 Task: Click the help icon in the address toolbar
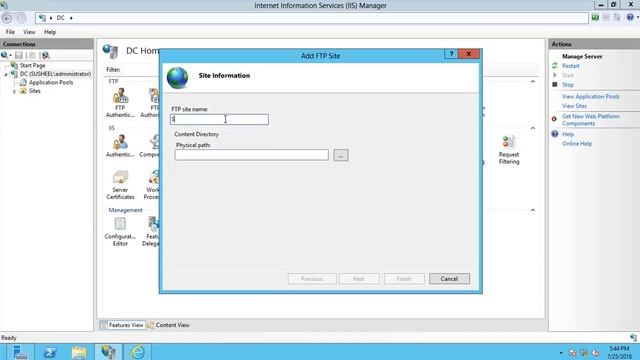click(x=630, y=17)
